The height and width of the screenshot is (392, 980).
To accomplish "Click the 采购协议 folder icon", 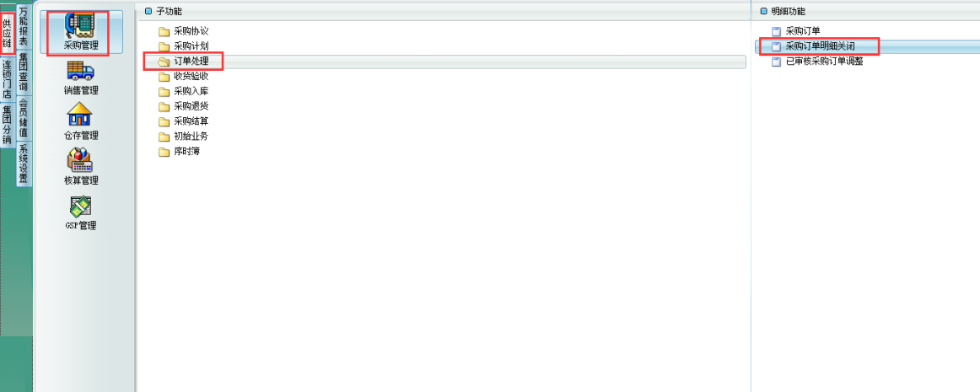I will (164, 31).
